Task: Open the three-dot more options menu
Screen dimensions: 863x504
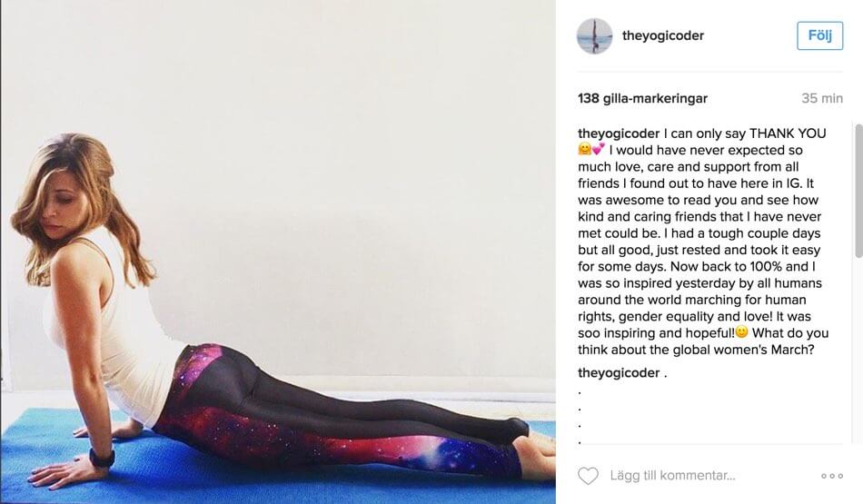Action: pos(831,476)
